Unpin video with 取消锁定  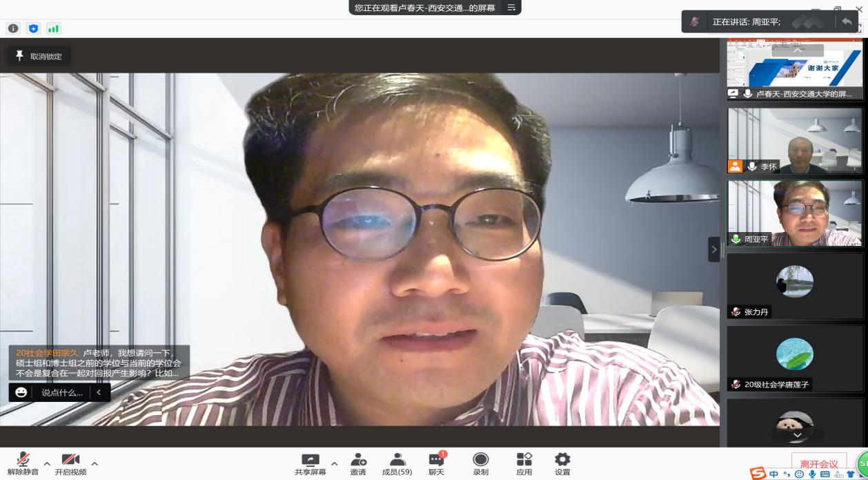(x=39, y=56)
